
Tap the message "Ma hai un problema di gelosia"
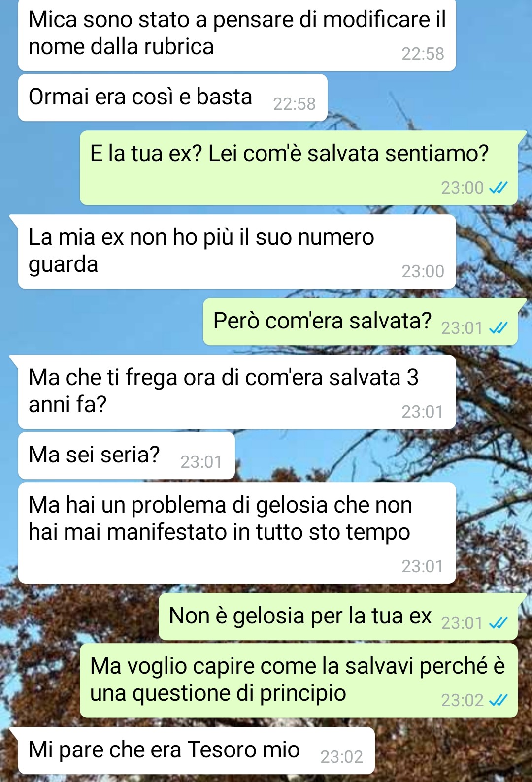[x=237, y=533]
